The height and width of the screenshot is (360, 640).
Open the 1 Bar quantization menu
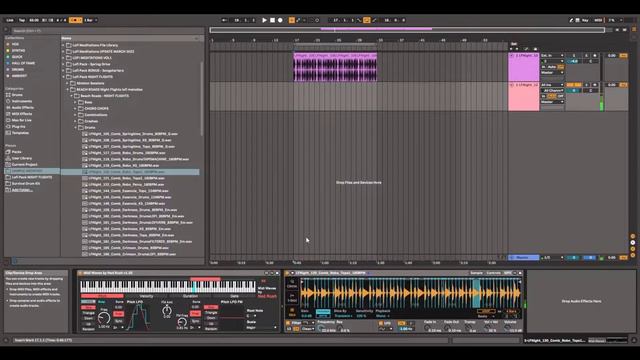(x=91, y=20)
